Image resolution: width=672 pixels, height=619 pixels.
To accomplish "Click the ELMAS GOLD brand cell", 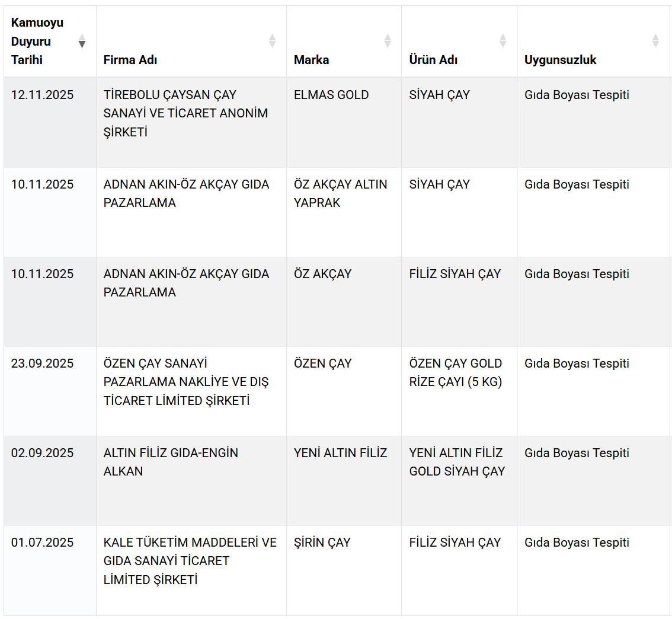I will (x=331, y=95).
